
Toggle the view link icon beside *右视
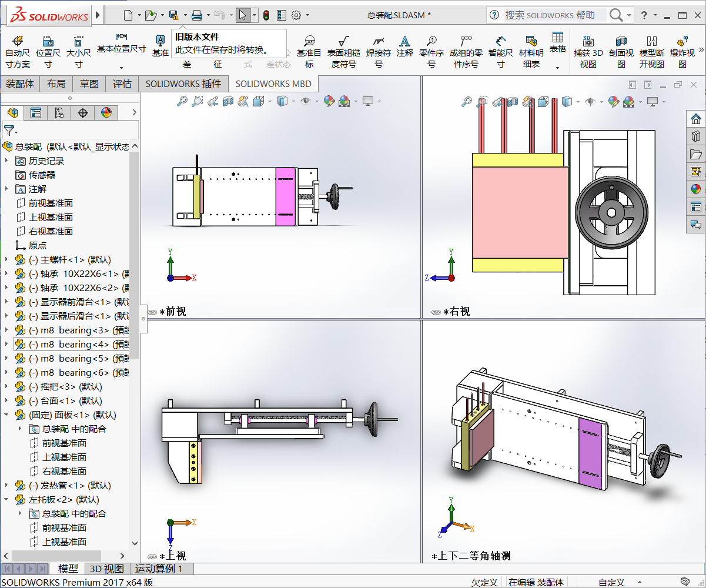(x=436, y=312)
